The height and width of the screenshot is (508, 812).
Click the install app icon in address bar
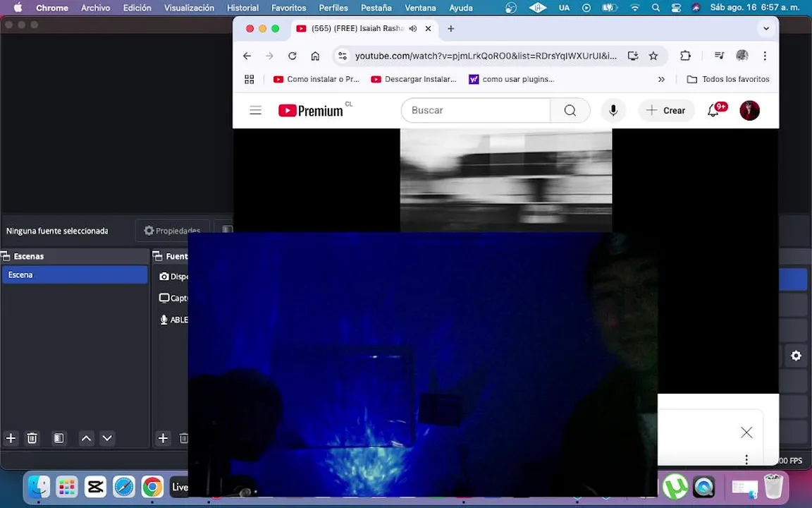tap(633, 56)
